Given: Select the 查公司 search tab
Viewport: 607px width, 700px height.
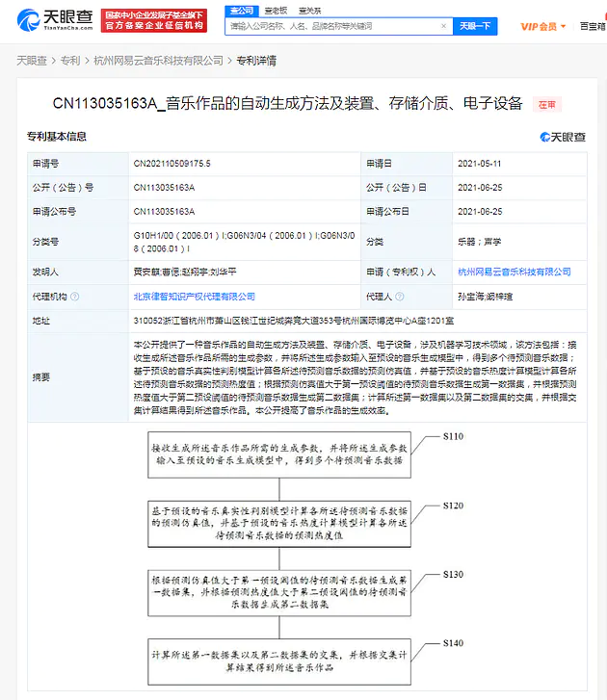Looking at the screenshot, I should point(242,11).
